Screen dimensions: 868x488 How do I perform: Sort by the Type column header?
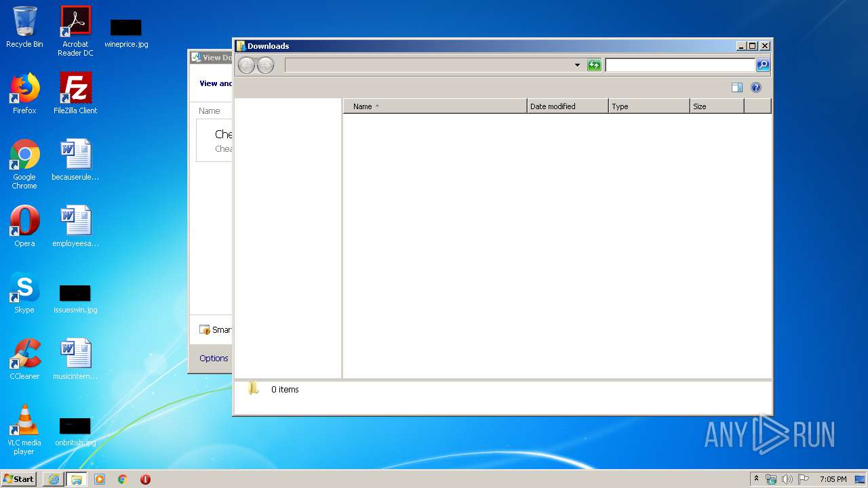[649, 106]
